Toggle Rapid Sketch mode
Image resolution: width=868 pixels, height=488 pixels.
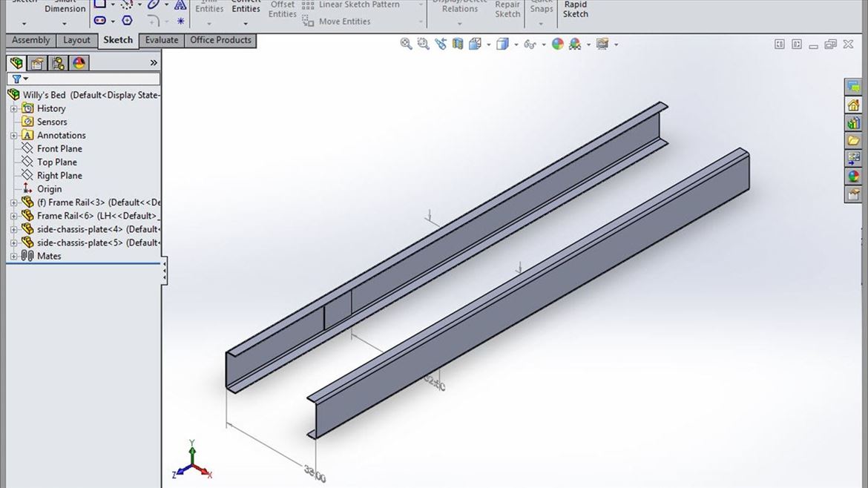tap(575, 10)
